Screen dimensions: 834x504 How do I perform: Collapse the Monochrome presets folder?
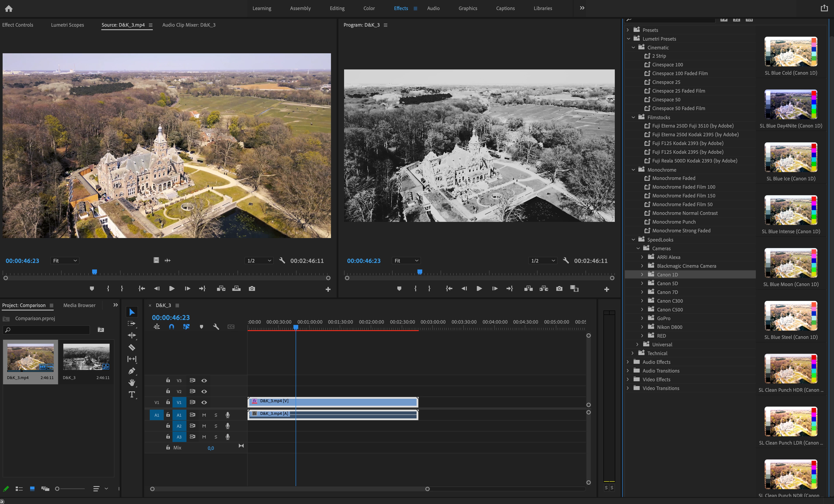point(633,170)
